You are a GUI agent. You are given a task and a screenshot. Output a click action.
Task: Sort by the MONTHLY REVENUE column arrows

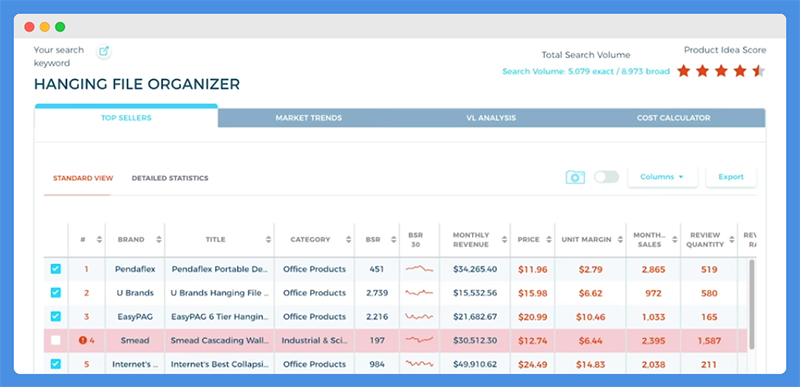point(504,240)
